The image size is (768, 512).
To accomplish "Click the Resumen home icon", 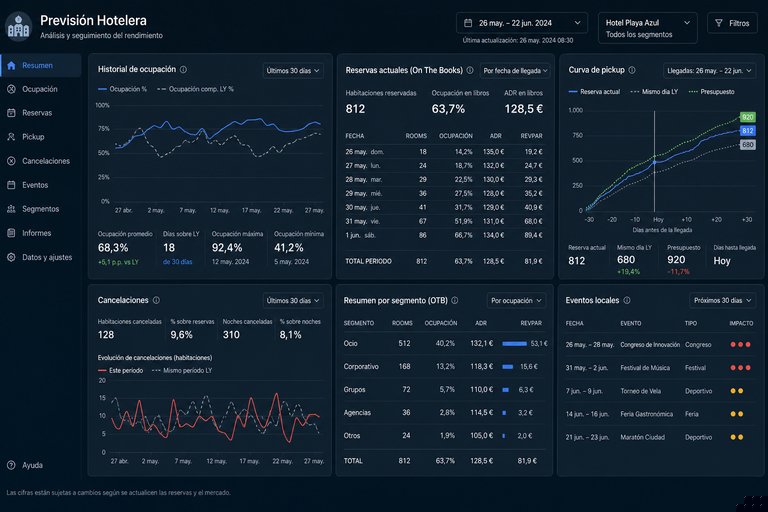I will click(11, 66).
